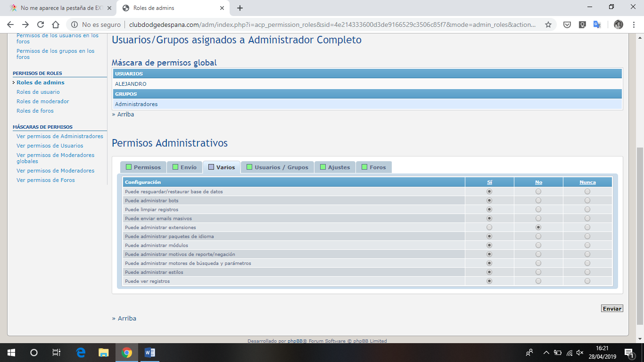The height and width of the screenshot is (362, 644).
Task: Switch to the Foros permissions tab
Action: pos(373,167)
